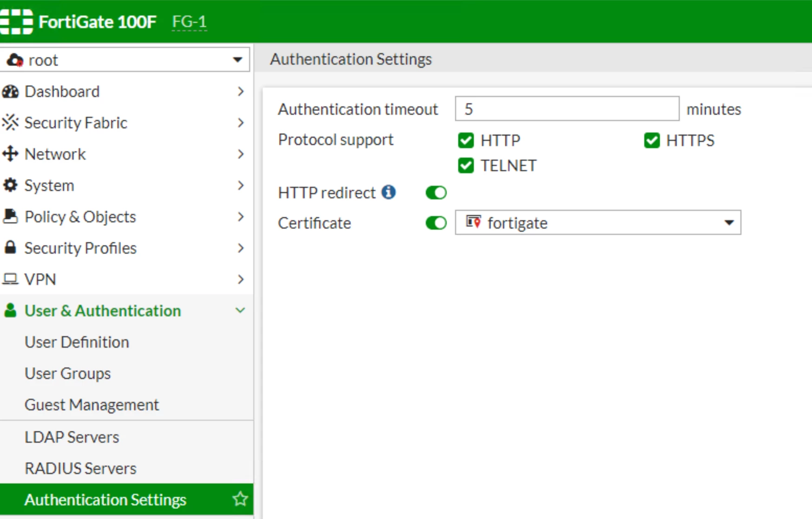Viewport: 812px width, 519px height.
Task: Expand the Dashboard menu chevron
Action: [x=241, y=91]
